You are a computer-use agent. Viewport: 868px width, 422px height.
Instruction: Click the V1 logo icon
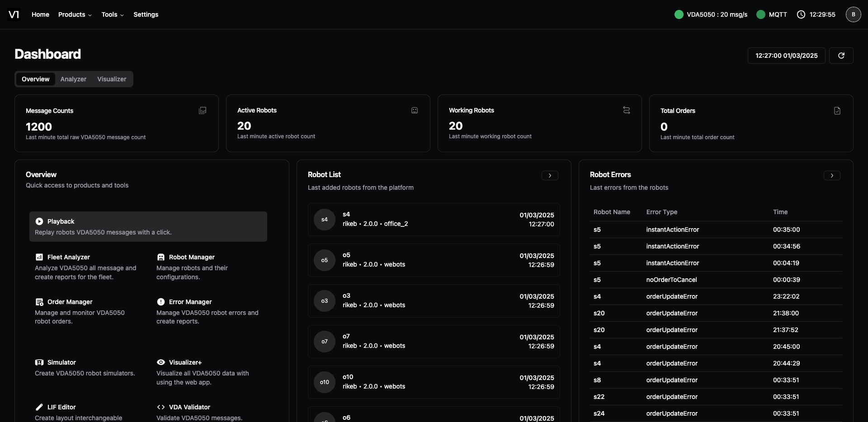[x=14, y=14]
